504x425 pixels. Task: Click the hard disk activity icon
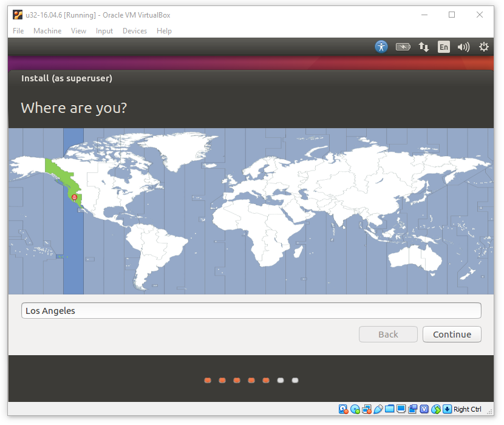click(x=344, y=409)
